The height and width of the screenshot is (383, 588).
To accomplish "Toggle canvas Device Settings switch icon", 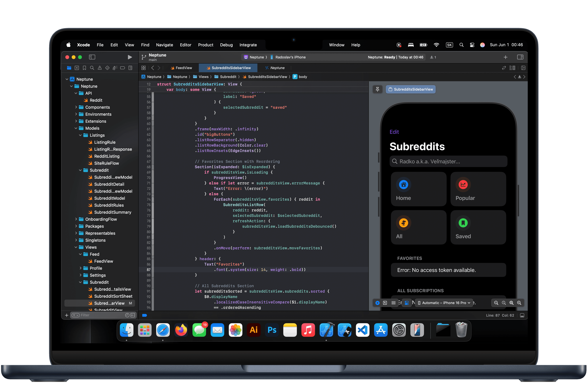I will pyautogui.click(x=407, y=303).
